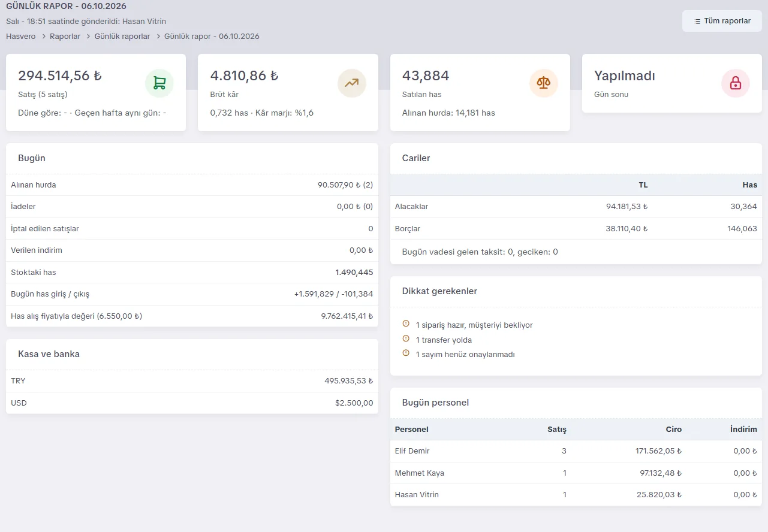Click the red padlock day-end icon
This screenshot has width=768, height=532.
[x=736, y=83]
